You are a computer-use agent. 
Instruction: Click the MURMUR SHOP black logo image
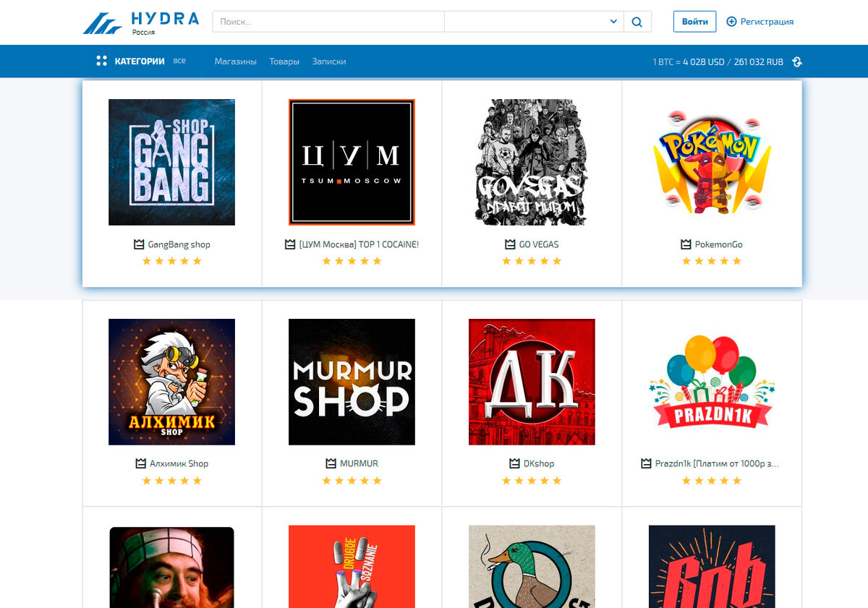[352, 382]
